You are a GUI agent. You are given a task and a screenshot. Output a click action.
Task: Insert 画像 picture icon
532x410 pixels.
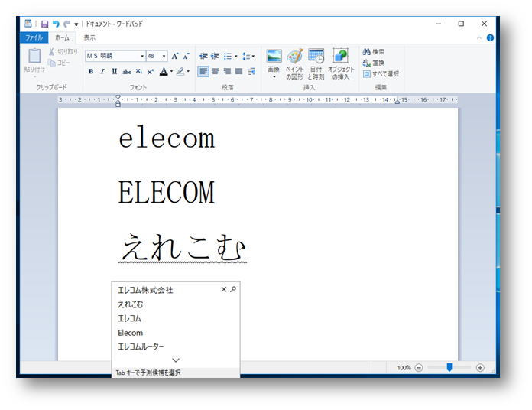[274, 57]
